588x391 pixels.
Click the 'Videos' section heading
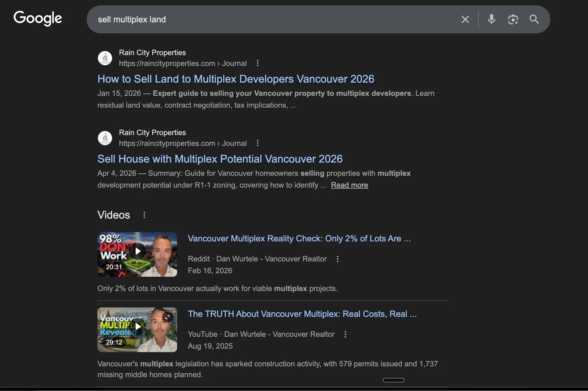coord(114,215)
